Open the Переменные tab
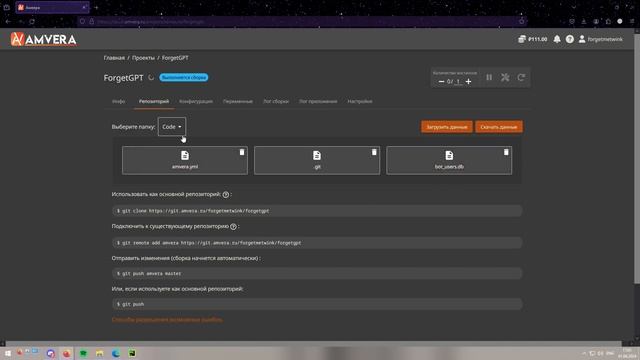 238,101
